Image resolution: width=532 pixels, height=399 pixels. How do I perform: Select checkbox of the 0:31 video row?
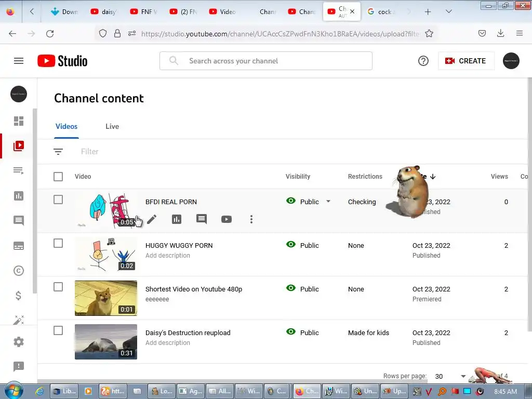click(58, 330)
